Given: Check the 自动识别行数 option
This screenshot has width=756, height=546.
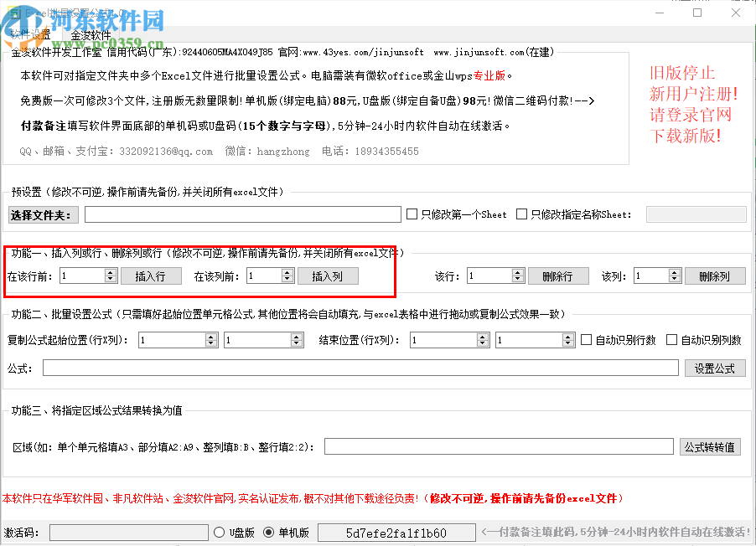Looking at the screenshot, I should pyautogui.click(x=584, y=339).
